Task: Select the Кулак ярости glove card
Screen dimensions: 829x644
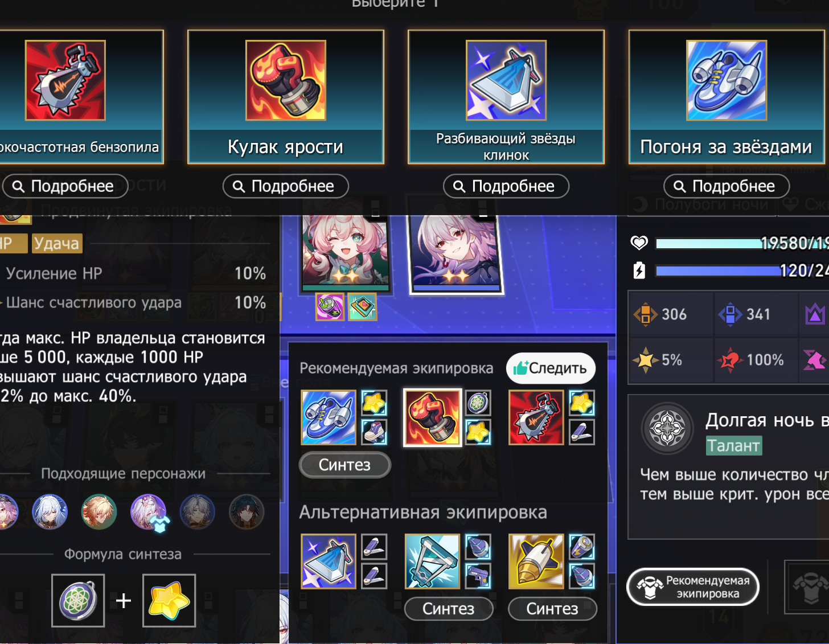Action: pyautogui.click(x=286, y=97)
